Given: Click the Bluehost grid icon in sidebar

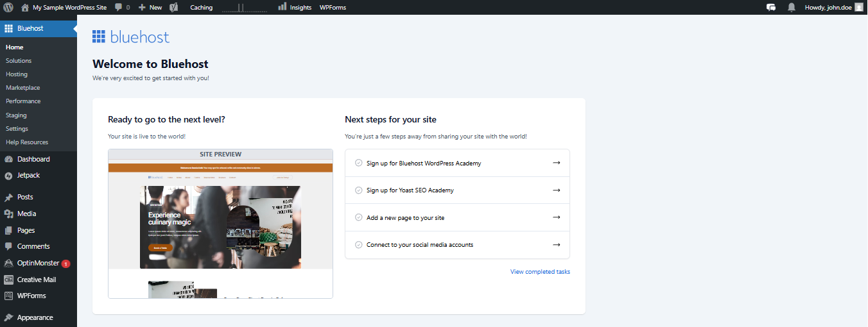Looking at the screenshot, I should coord(8,28).
